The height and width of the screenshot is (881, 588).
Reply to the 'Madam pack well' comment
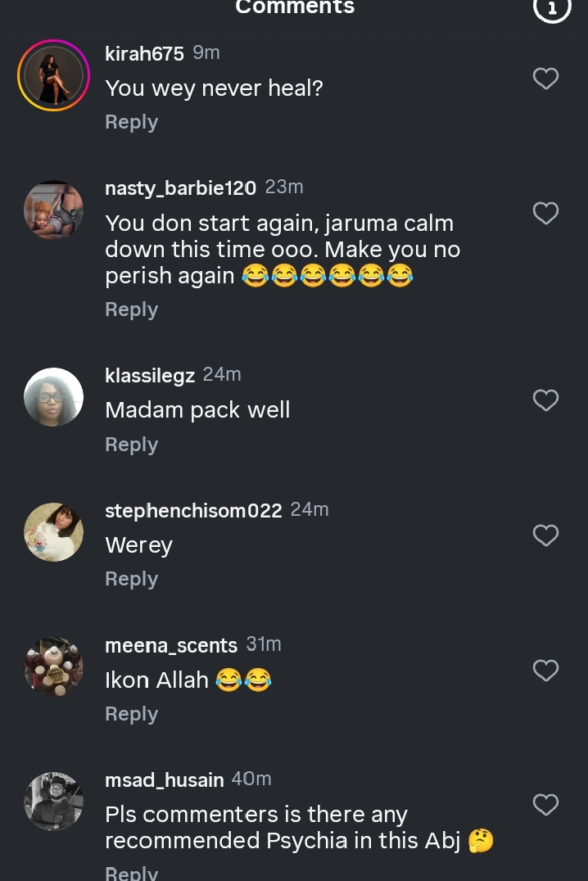pyautogui.click(x=131, y=445)
